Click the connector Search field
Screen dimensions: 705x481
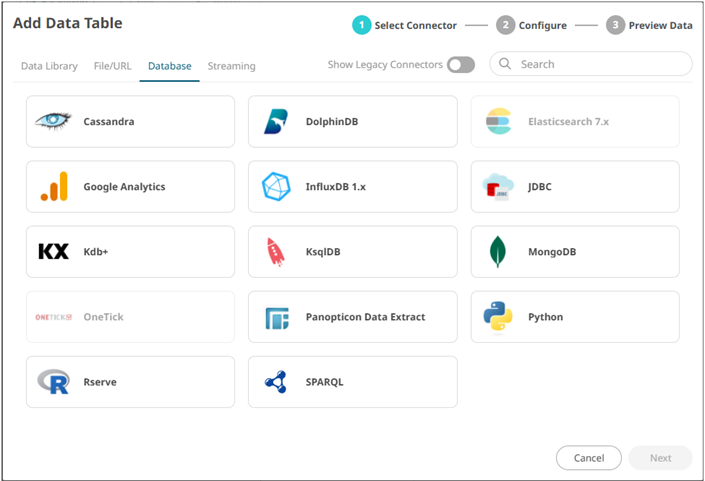[x=600, y=64]
